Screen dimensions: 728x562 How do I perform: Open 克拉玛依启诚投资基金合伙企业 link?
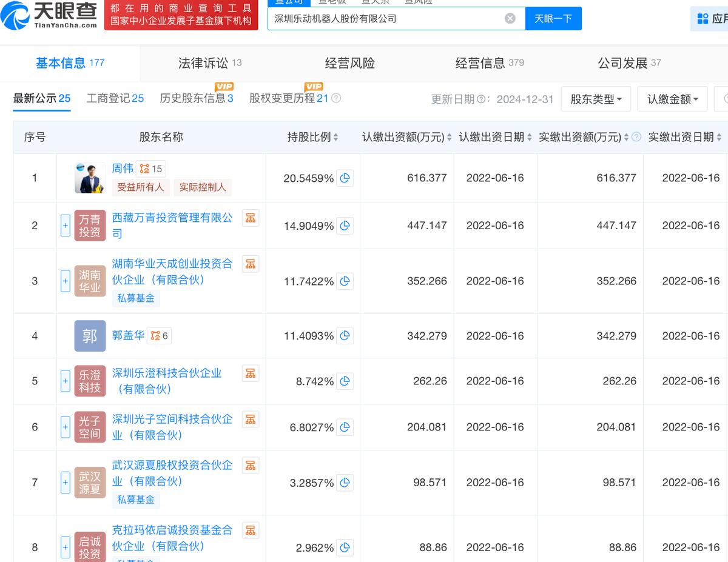pos(172,538)
